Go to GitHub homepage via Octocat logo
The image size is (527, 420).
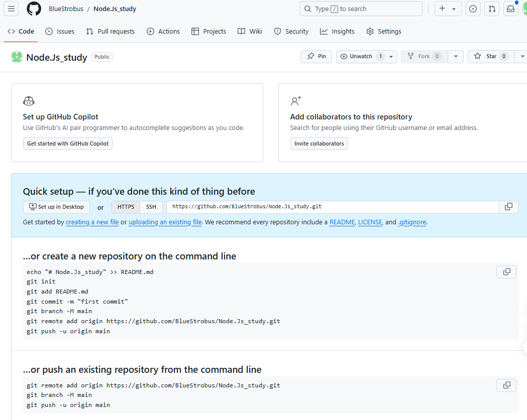tap(34, 9)
